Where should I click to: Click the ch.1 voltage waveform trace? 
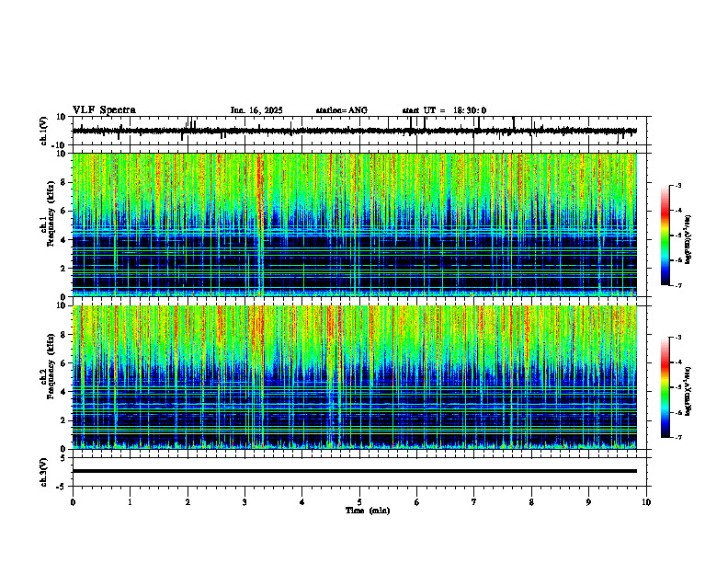[x=355, y=131]
